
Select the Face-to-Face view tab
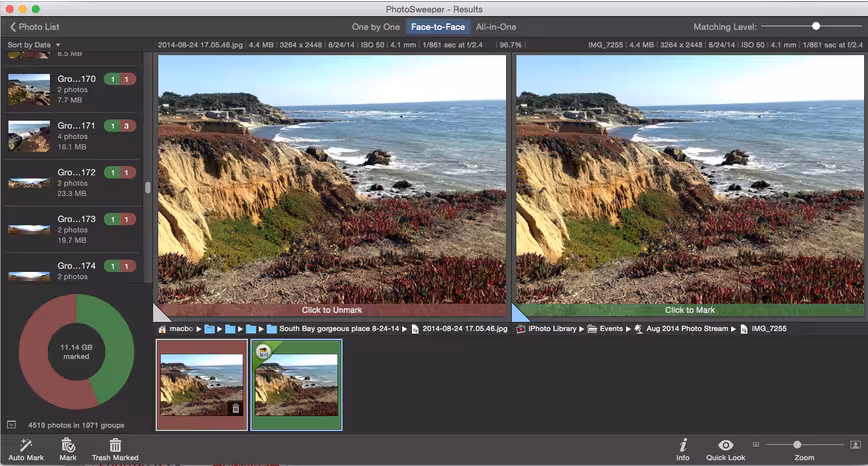438,27
